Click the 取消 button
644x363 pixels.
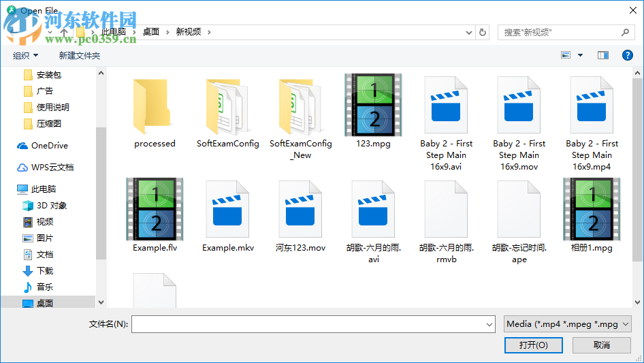coord(602,345)
